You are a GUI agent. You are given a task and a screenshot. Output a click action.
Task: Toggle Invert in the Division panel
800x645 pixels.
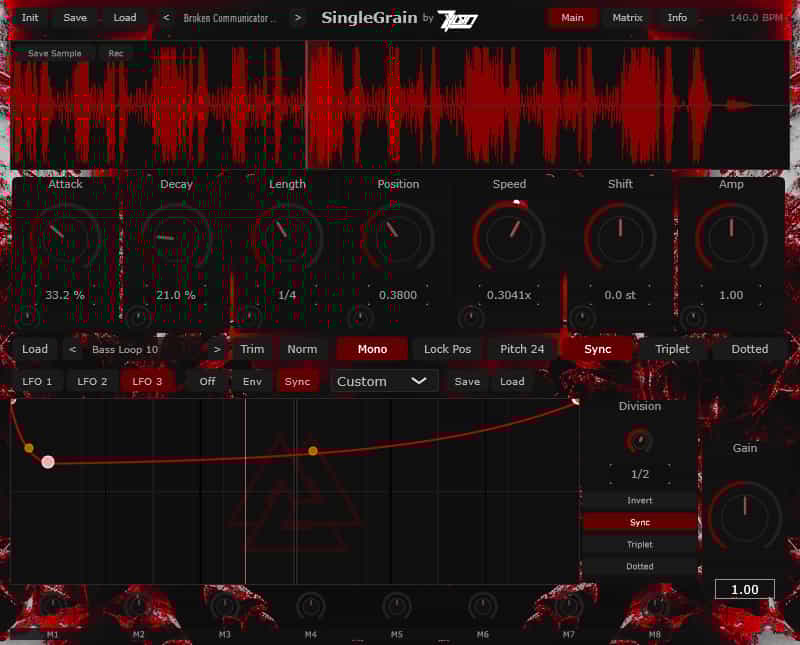(x=639, y=500)
